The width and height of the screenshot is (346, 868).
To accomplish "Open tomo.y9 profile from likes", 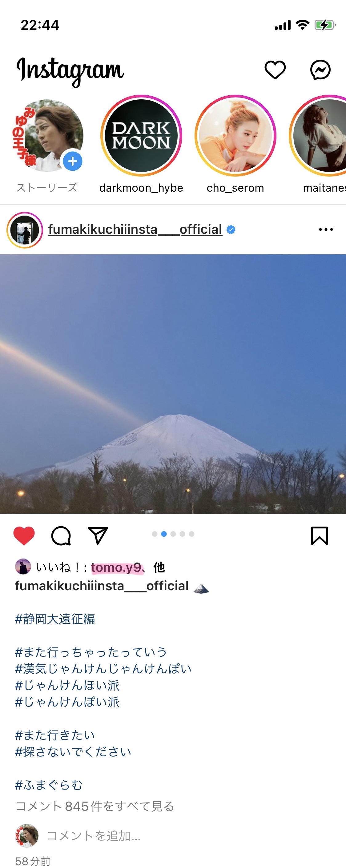I will (116, 568).
